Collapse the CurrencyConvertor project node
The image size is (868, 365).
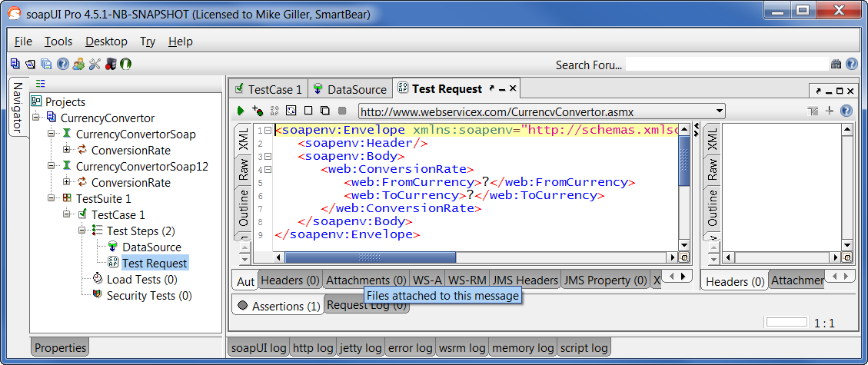point(36,118)
